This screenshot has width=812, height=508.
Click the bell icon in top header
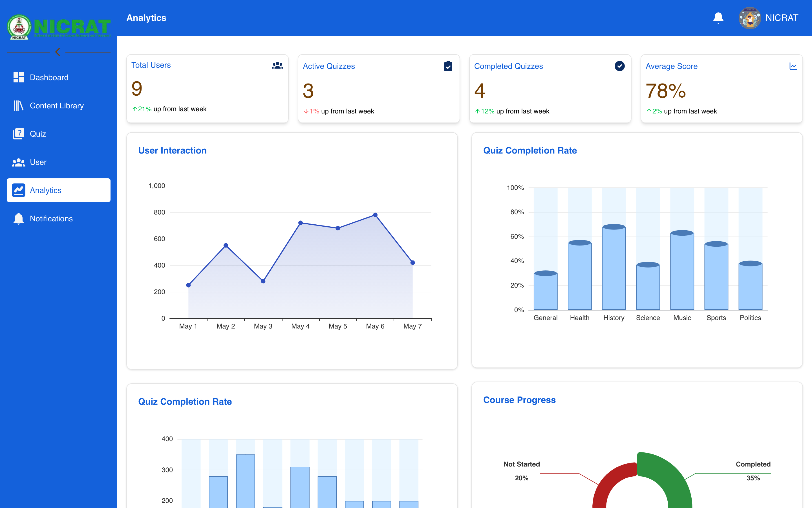(x=718, y=18)
